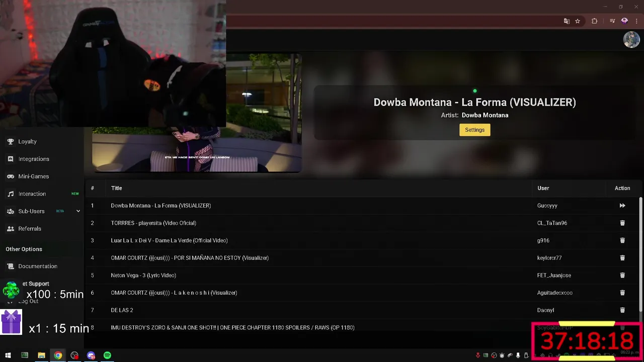Open Chrome profile avatar

coord(624,21)
